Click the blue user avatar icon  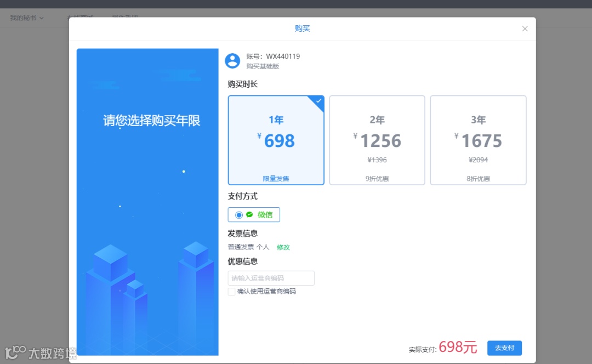click(x=232, y=61)
